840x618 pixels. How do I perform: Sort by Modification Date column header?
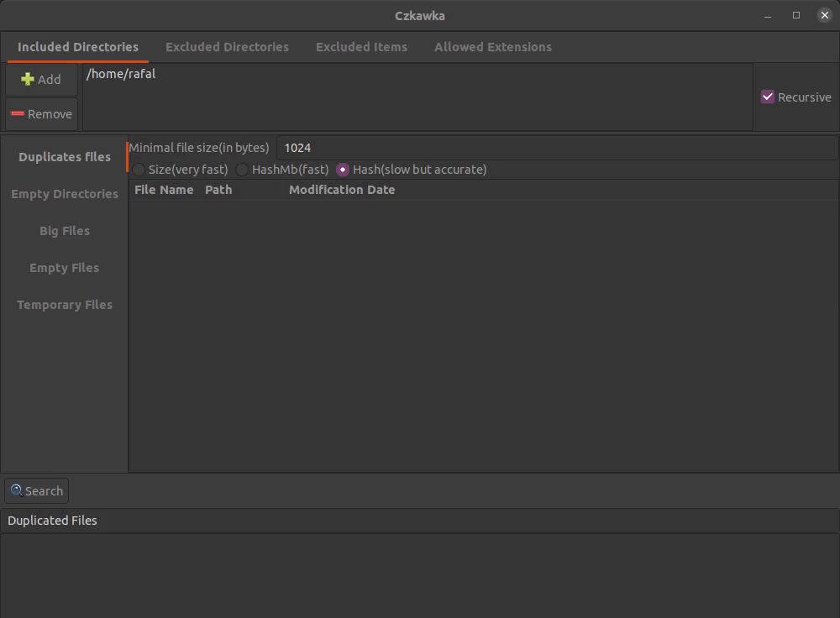tap(342, 190)
